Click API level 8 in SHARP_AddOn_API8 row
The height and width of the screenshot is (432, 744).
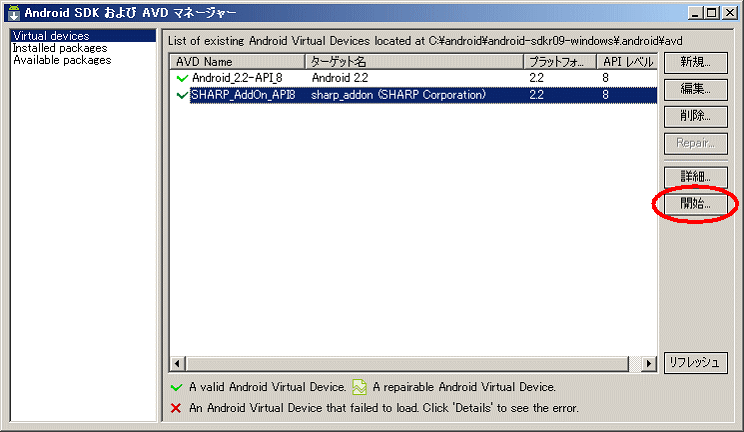tap(605, 95)
